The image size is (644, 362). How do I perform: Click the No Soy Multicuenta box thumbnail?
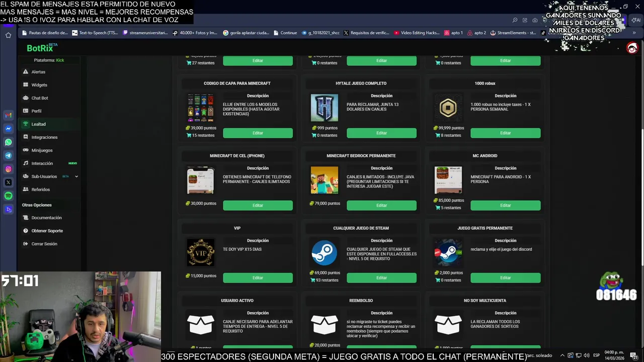pos(448,325)
